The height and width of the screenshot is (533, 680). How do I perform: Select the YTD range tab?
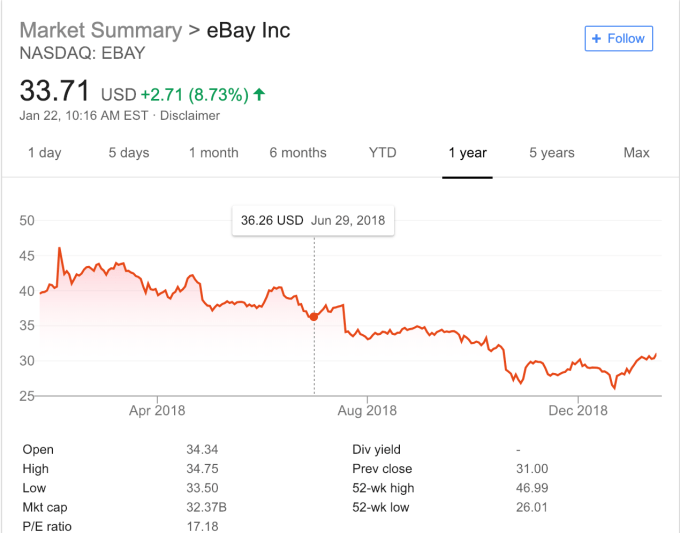pyautogui.click(x=382, y=153)
